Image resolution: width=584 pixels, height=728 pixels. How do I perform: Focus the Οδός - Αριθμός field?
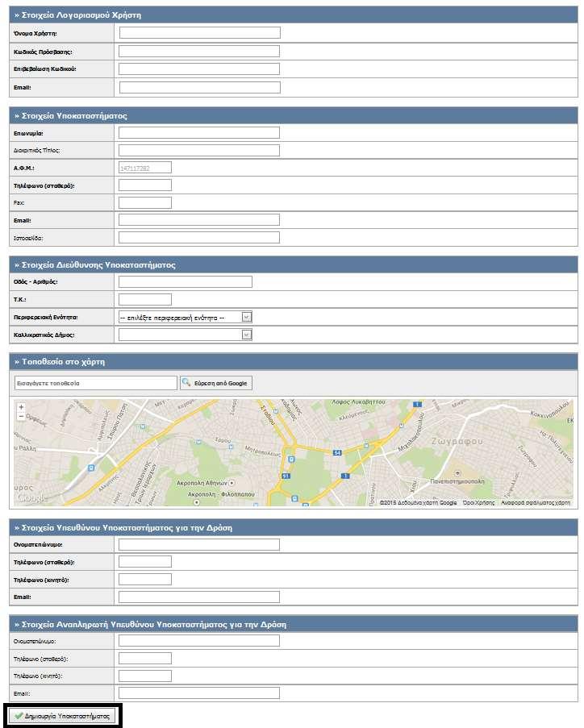click(x=186, y=282)
